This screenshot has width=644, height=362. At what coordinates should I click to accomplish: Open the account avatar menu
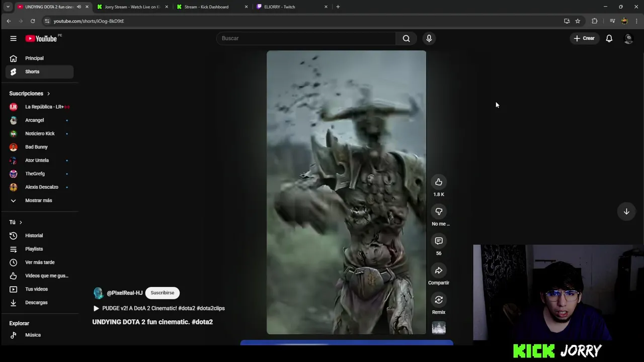(x=628, y=38)
